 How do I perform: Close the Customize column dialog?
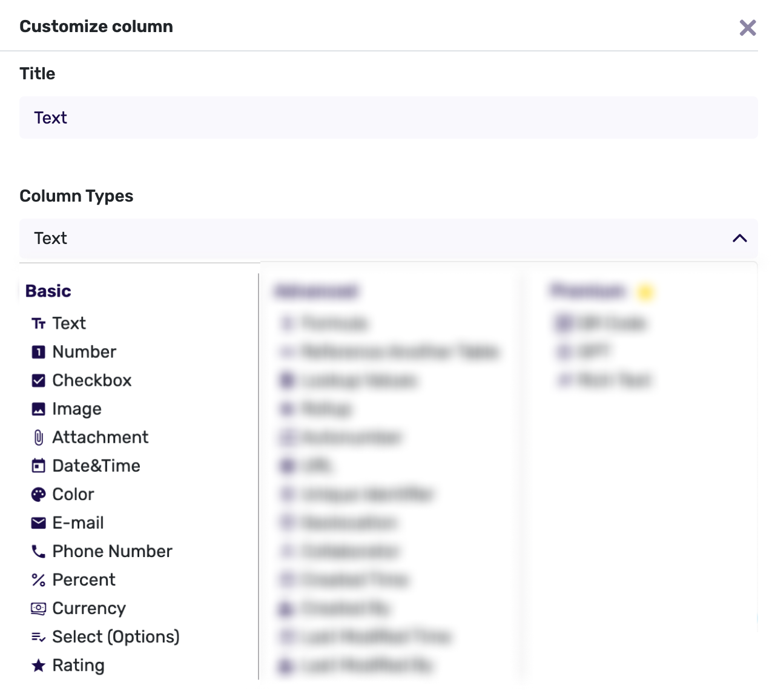pos(748,27)
